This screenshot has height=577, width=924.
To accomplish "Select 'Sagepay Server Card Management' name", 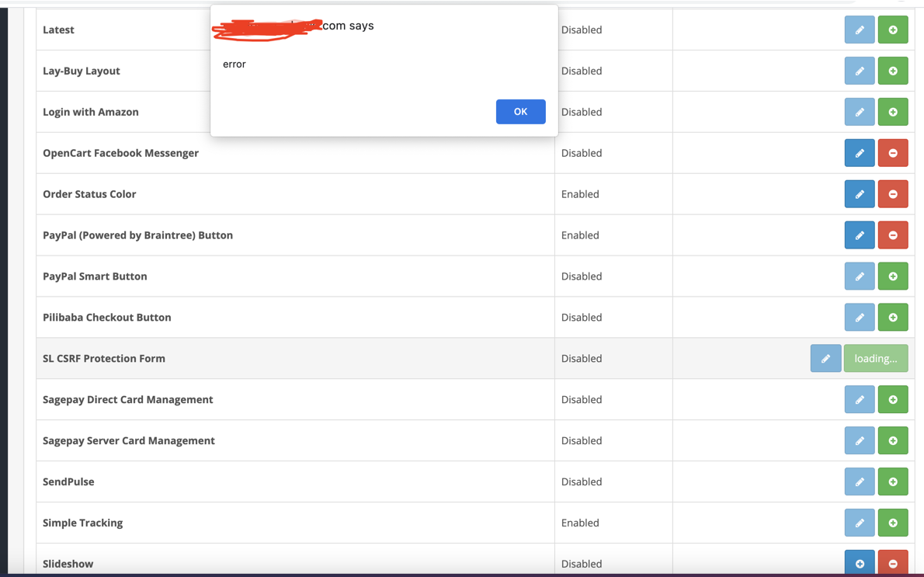I will coord(128,440).
